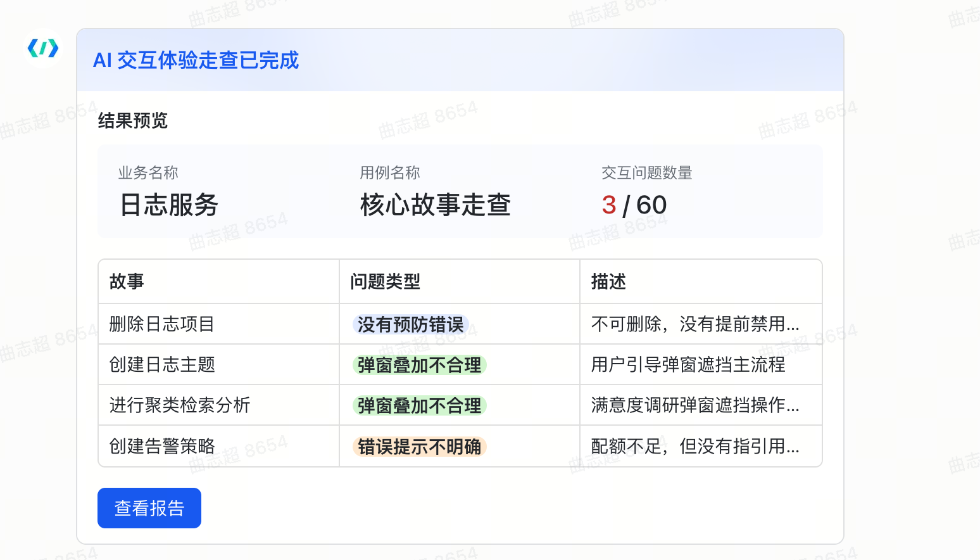The width and height of the screenshot is (980, 560).
Task: Click the blue code bracket logo icon
Action: coord(43,48)
